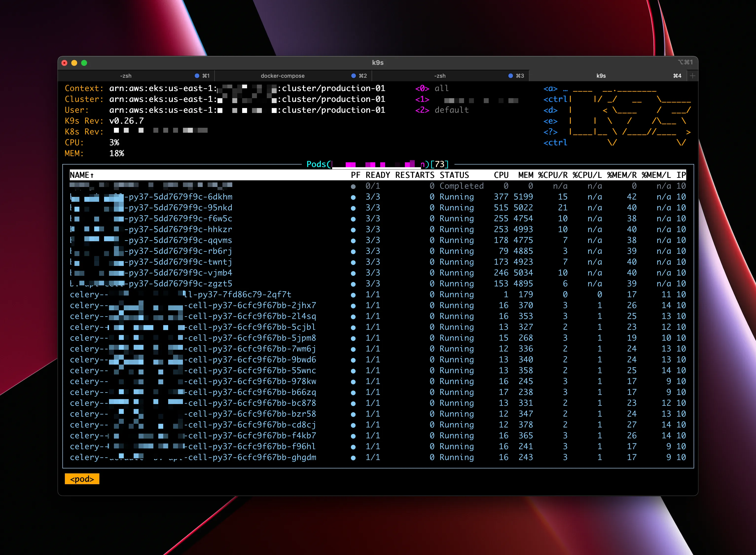Click the RESTARTS column header
The image size is (756, 555).
pos(415,175)
